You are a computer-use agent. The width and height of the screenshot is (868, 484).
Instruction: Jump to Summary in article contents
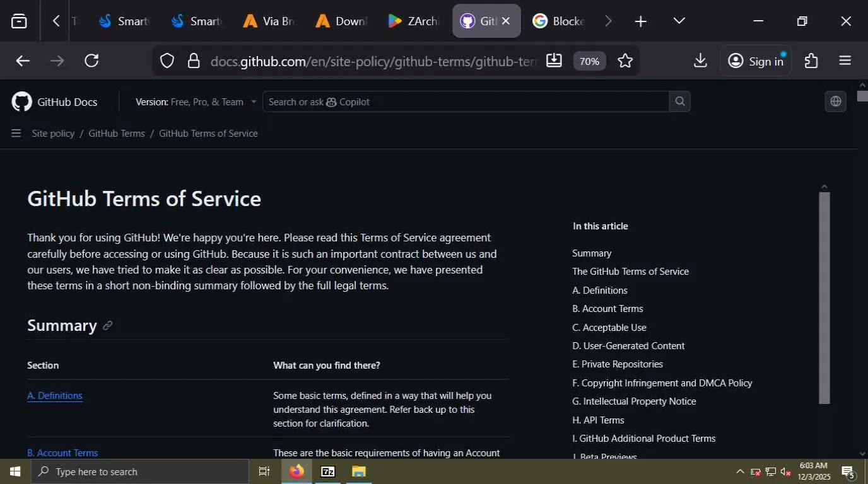pyautogui.click(x=592, y=253)
